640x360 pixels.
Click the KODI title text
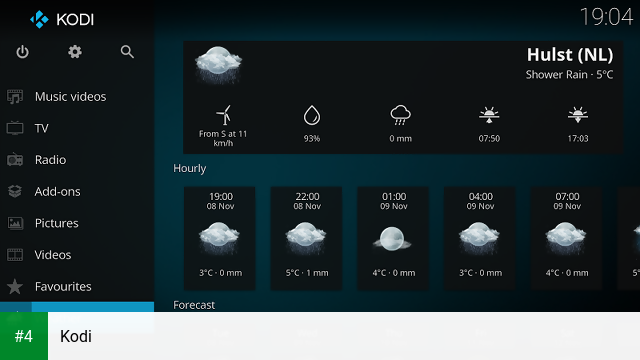pos(75,20)
